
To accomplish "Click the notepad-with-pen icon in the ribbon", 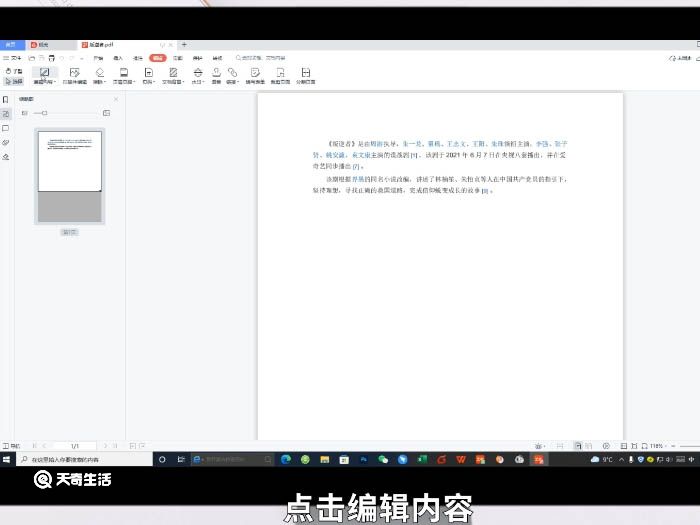I will pyautogui.click(x=255, y=72).
